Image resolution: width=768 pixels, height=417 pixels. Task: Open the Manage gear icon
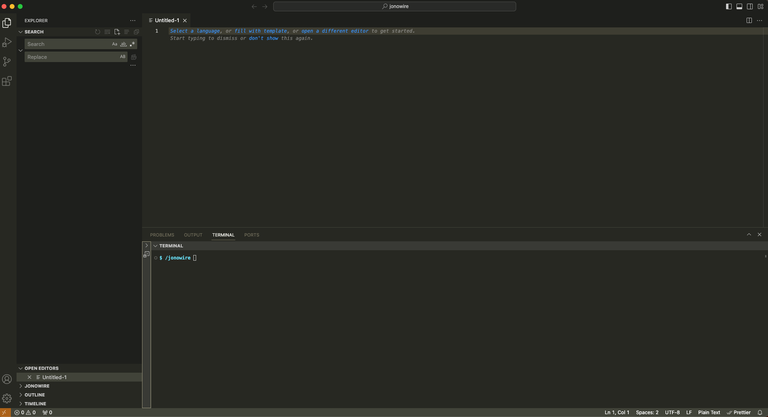(7, 398)
